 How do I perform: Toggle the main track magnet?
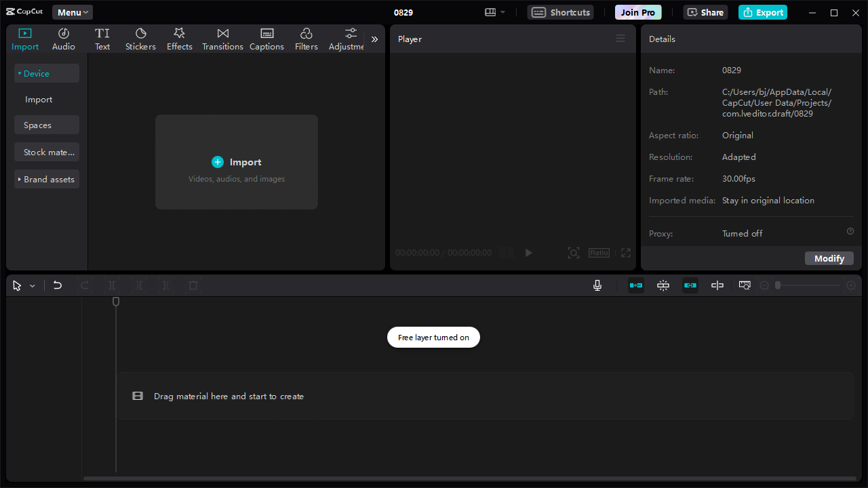(x=663, y=285)
